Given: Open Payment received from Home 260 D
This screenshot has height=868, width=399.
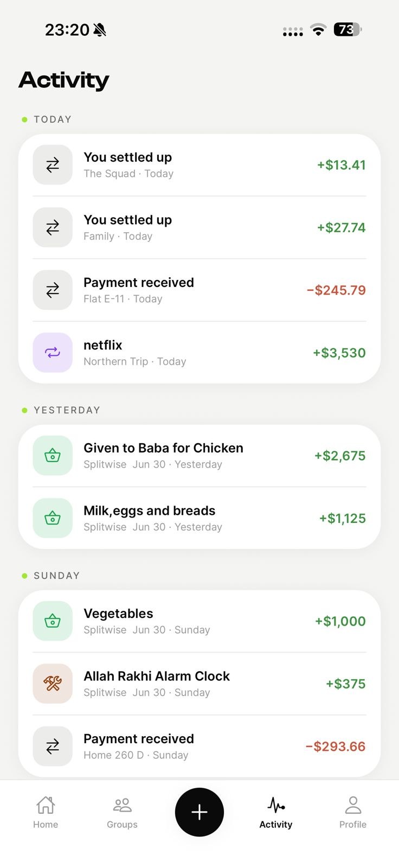Looking at the screenshot, I should [200, 746].
